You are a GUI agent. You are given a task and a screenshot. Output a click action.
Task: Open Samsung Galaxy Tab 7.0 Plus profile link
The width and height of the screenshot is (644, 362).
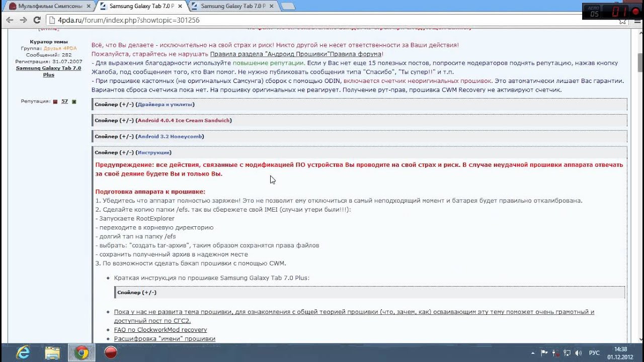tap(48, 71)
